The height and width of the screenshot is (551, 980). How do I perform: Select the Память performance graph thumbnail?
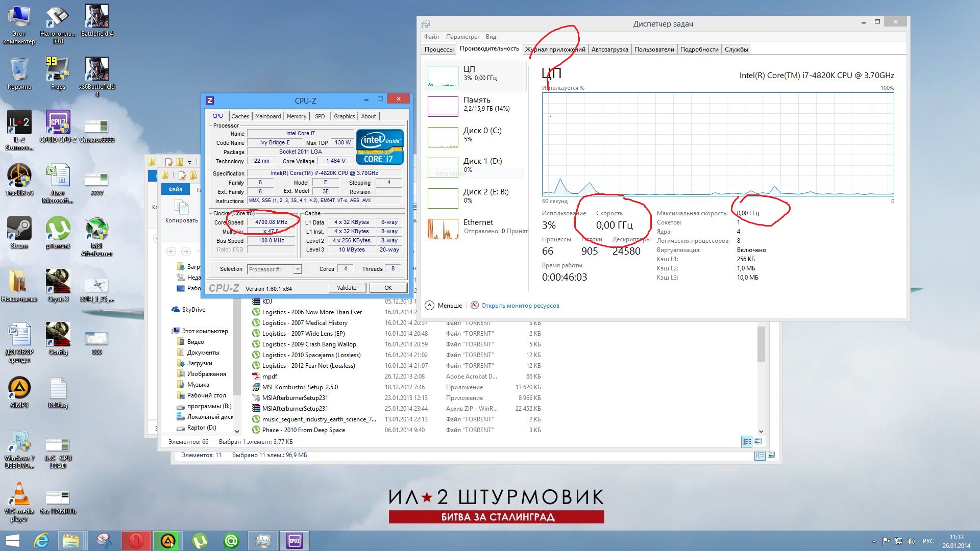(443, 106)
